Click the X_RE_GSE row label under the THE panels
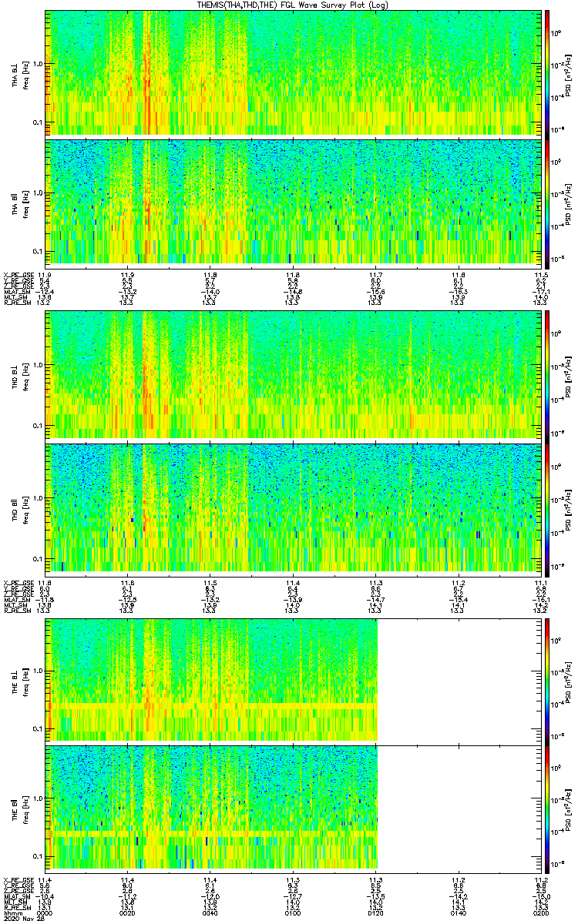578x924 pixels. pyautogui.click(x=18, y=880)
